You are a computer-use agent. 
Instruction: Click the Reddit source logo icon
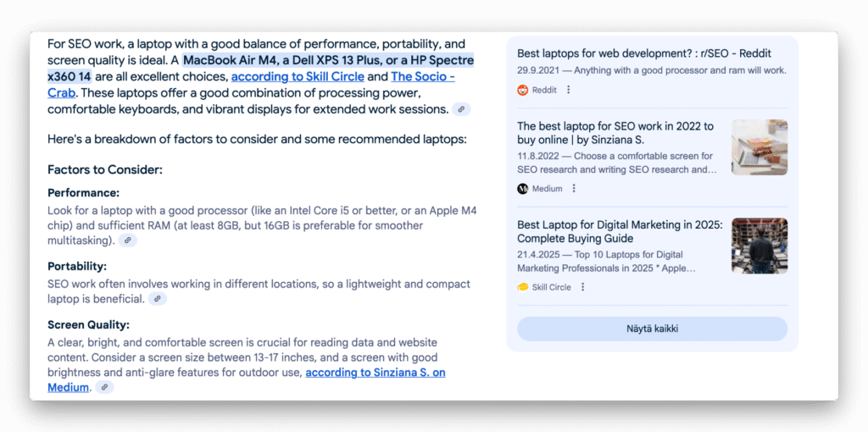pos(522,90)
